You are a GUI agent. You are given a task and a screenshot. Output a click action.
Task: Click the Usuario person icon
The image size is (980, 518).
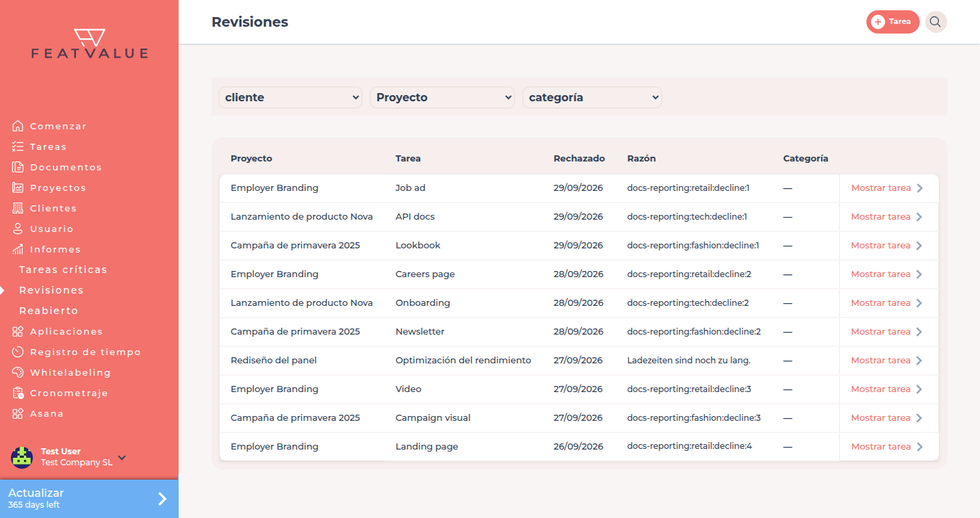[18, 229]
